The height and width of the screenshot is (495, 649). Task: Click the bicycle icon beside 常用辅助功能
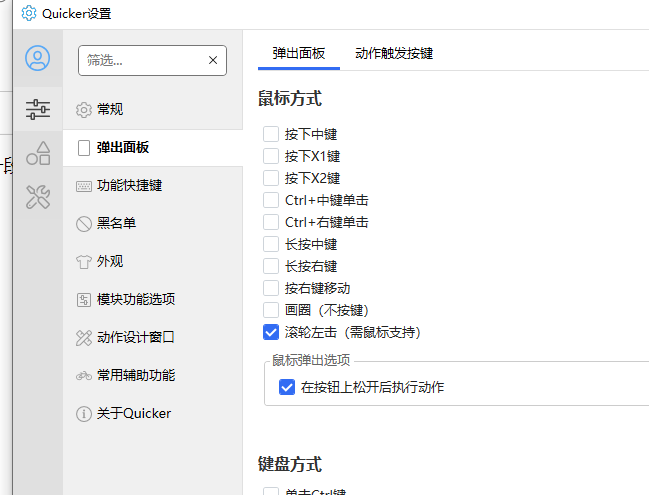[x=84, y=376]
